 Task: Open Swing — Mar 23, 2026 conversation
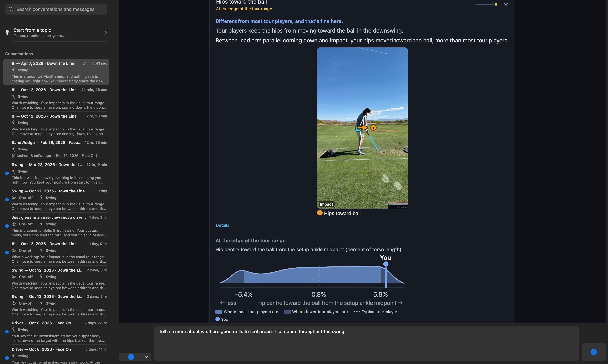[56, 173]
